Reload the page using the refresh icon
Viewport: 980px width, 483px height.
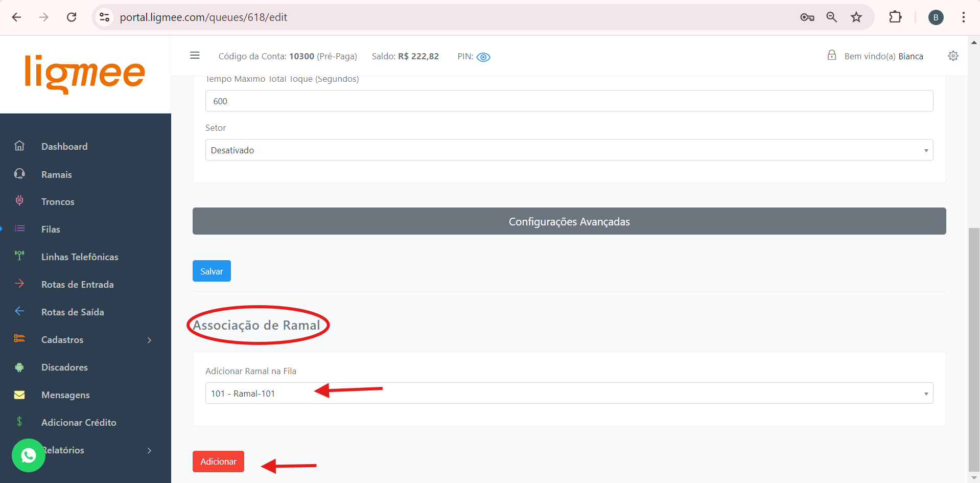[x=72, y=17]
